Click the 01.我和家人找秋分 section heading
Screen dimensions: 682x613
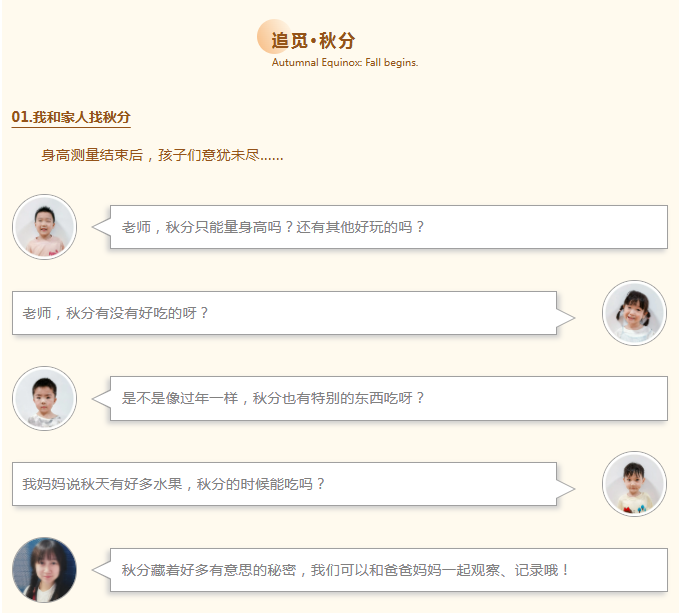click(x=71, y=117)
